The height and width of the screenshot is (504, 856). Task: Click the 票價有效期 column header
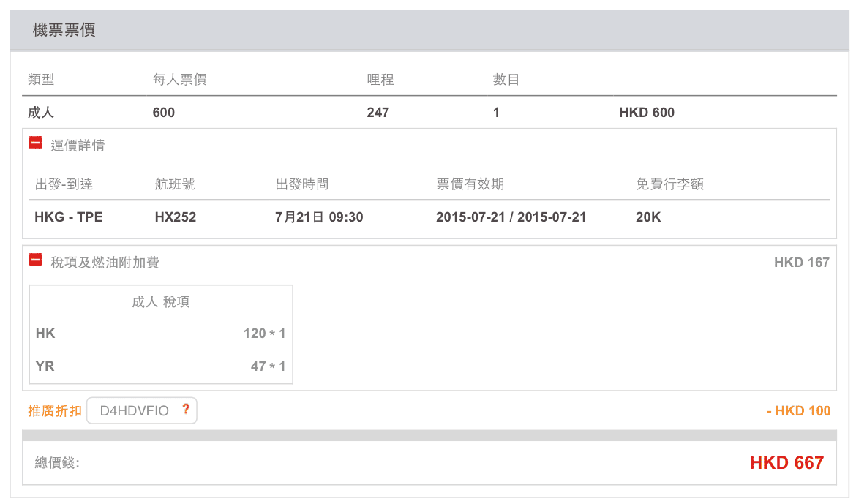pos(470,184)
